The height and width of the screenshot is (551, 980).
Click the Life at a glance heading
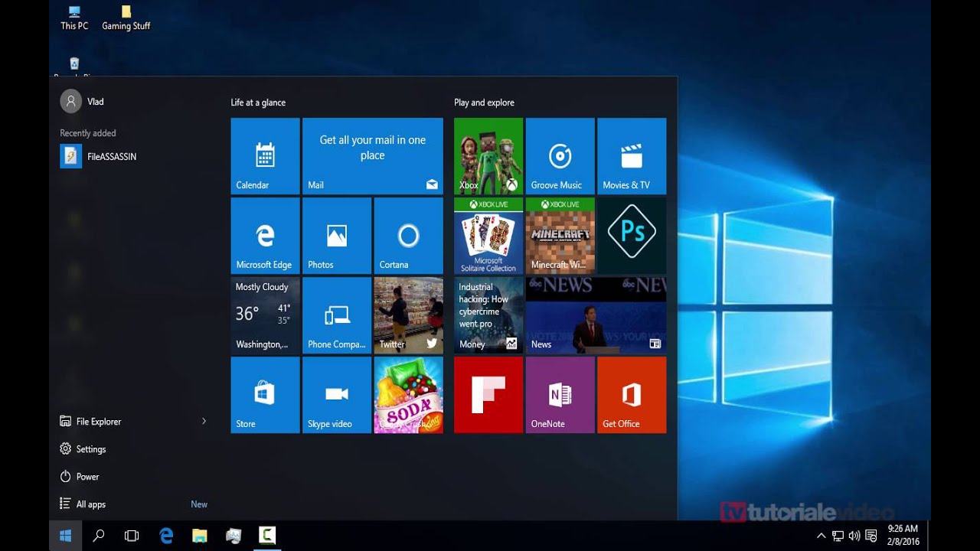[258, 103]
